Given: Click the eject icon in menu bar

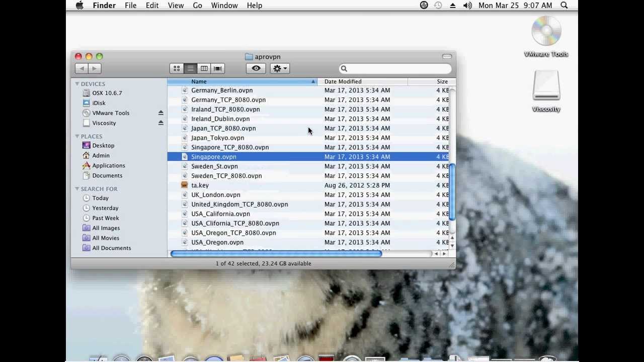Looking at the screenshot, I should [453, 6].
